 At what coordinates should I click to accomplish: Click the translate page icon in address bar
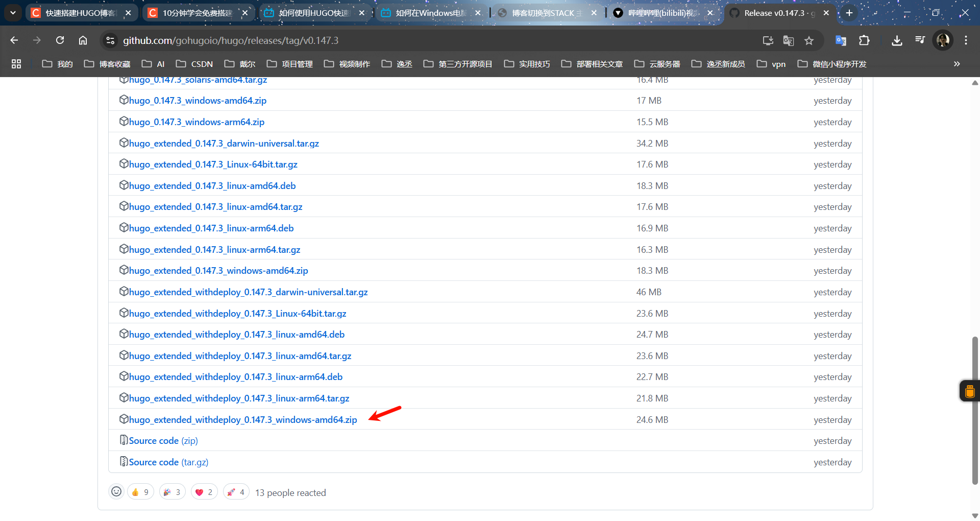[789, 40]
